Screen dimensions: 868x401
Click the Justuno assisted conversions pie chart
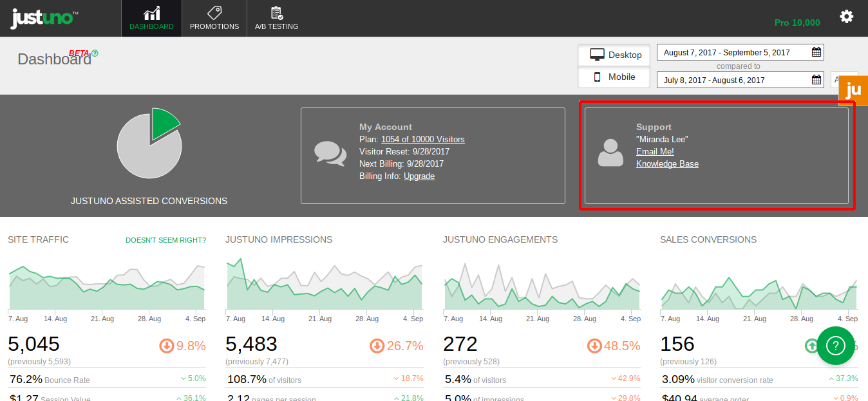(x=149, y=144)
